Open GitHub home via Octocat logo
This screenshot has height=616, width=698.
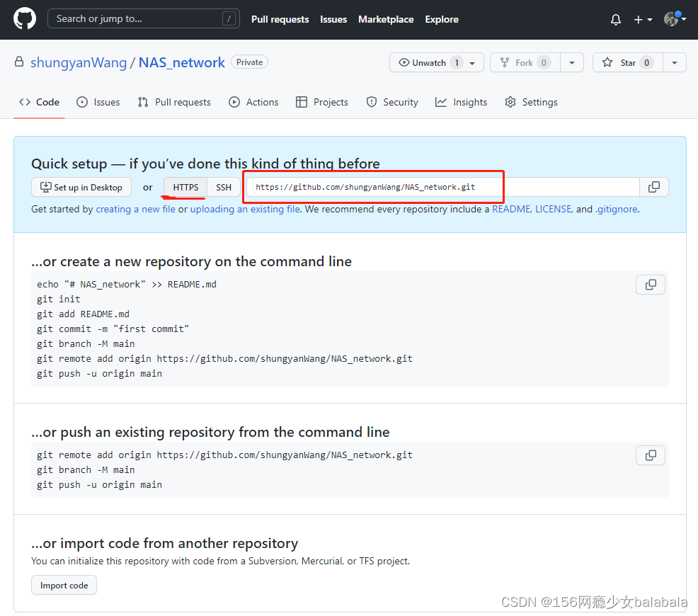coord(25,19)
